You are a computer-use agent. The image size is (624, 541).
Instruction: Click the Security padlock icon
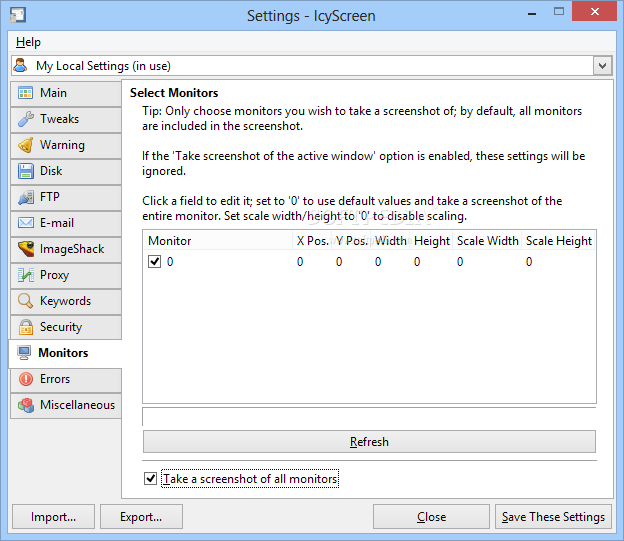coord(25,327)
